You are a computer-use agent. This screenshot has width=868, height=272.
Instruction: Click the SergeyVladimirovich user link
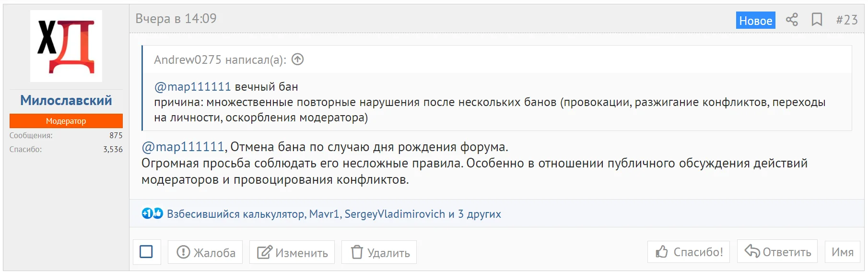pyautogui.click(x=395, y=214)
